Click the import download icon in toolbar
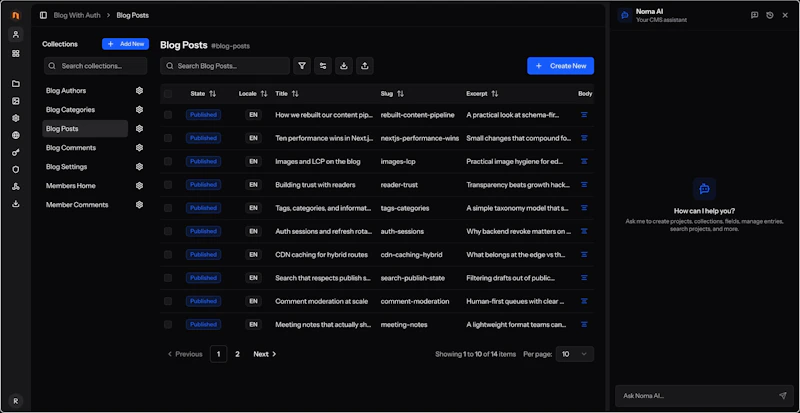The width and height of the screenshot is (800, 413). tap(344, 66)
